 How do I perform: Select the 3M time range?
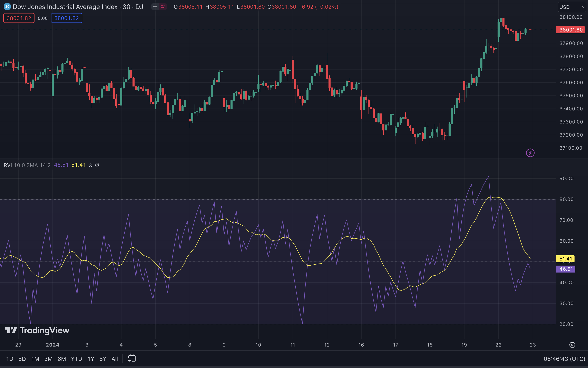[48, 359]
